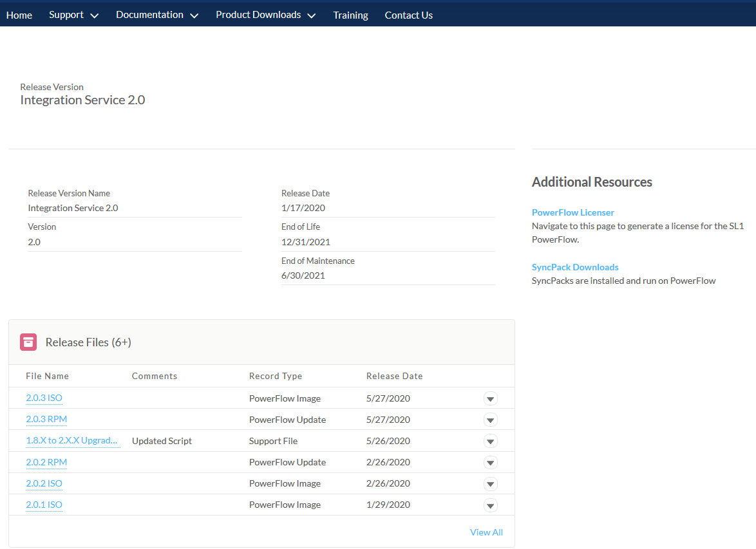Viewport: 756px width, 549px height.
Task: Expand the Support navigation dropdown
Action: 73,14
